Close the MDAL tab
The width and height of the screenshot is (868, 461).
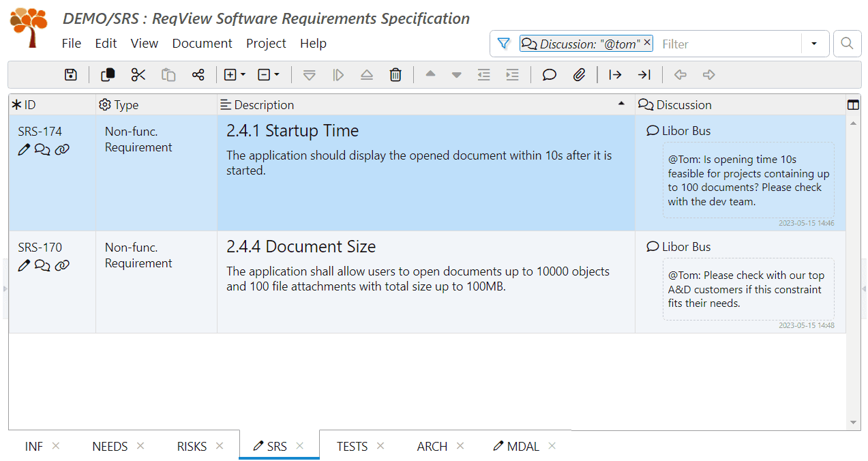tap(552, 446)
